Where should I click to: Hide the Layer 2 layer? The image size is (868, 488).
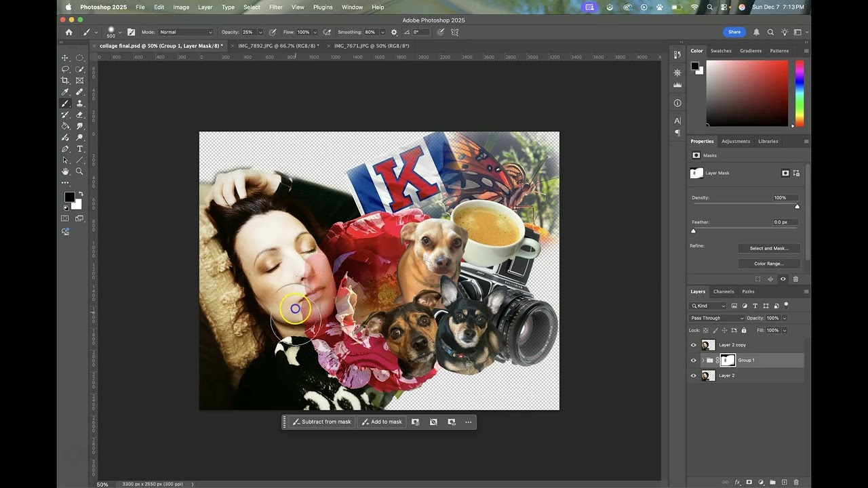[693, 375]
